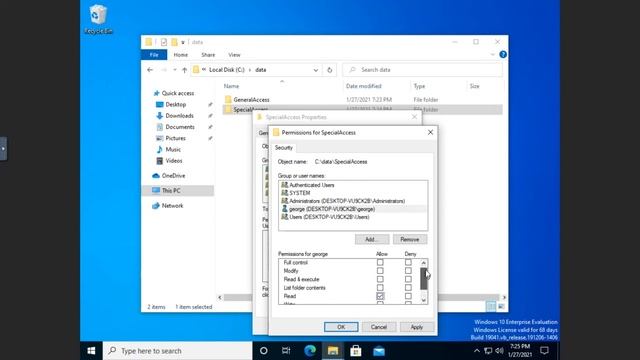Select This PC in navigation pane
The height and width of the screenshot is (360, 640).
pyautogui.click(x=178, y=191)
